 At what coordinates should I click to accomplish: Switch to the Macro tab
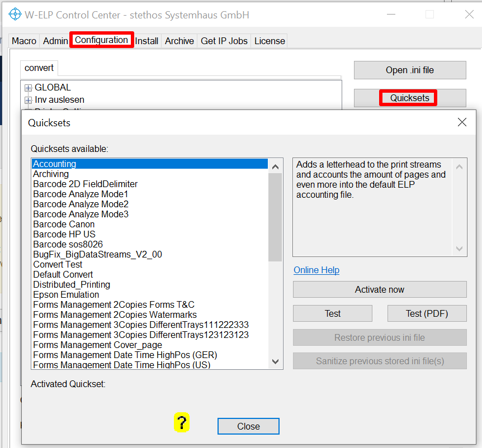[x=24, y=41]
